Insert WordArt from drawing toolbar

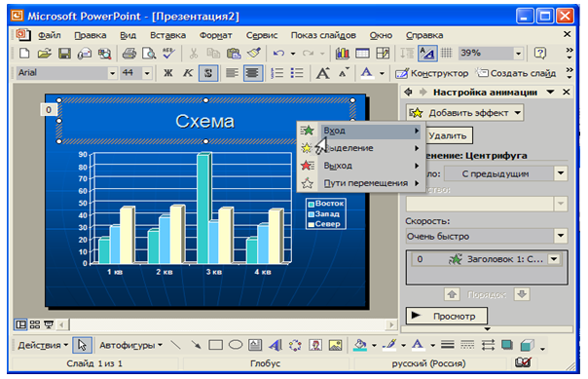pyautogui.click(x=276, y=345)
